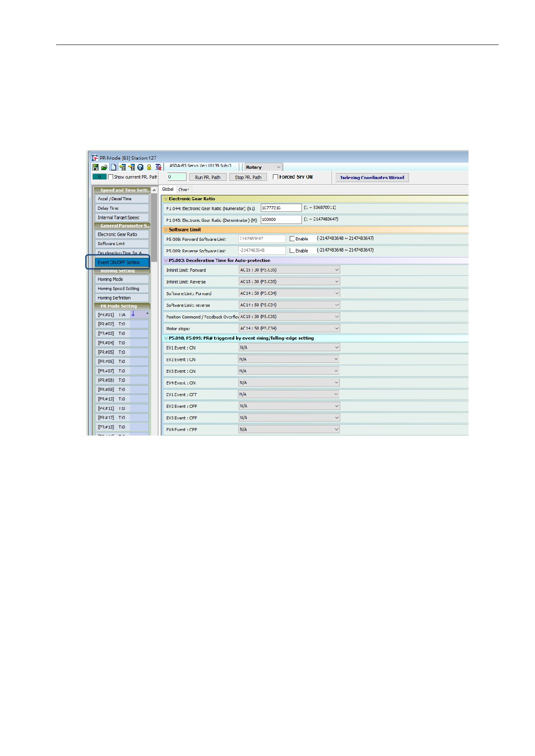535x756 pixels.
Task: Open Help via blue question-mark icon
Action: pos(140,167)
